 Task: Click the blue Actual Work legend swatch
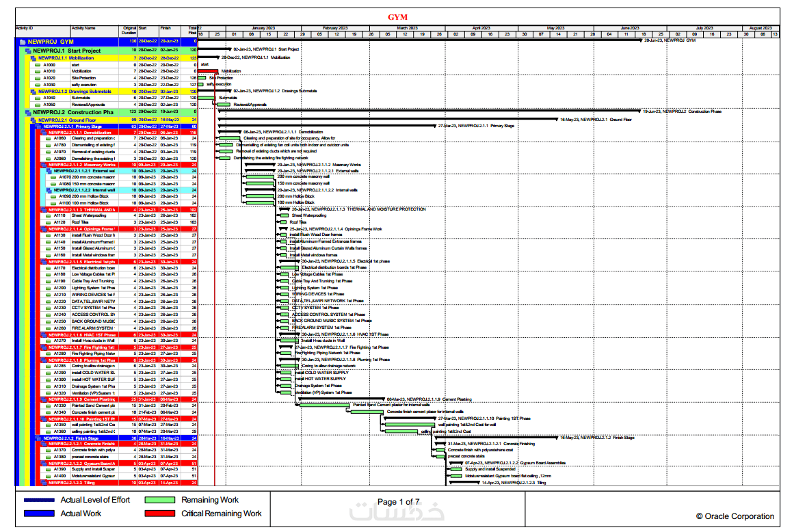click(x=39, y=514)
